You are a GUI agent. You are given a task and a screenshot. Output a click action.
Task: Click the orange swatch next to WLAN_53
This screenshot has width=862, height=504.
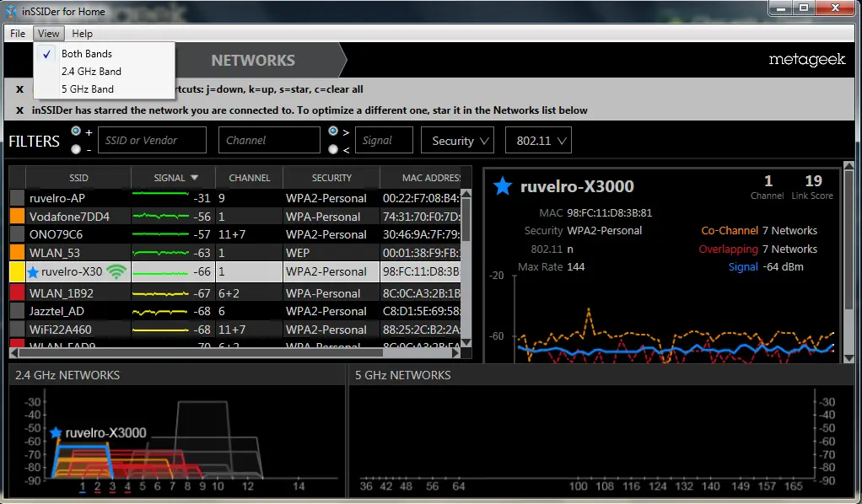18,252
